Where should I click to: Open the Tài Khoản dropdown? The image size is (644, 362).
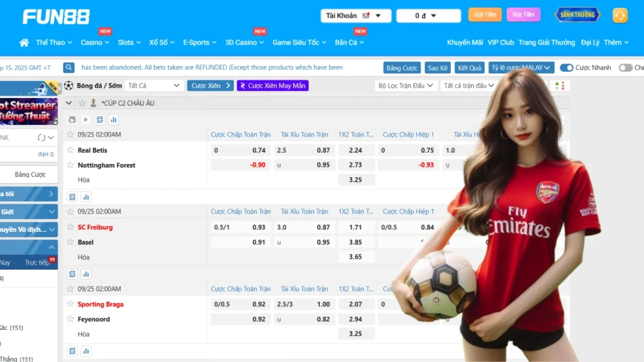pos(356,16)
